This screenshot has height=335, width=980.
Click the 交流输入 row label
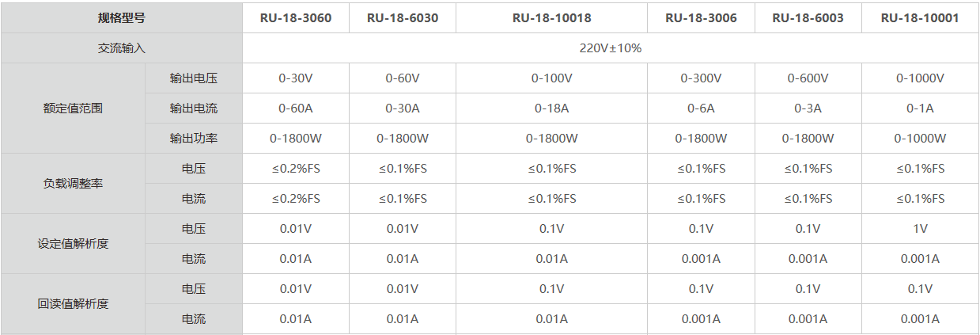click(121, 48)
